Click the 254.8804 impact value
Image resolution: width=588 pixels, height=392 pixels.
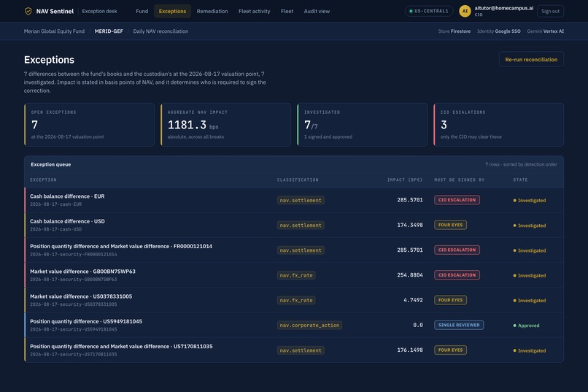(410, 275)
